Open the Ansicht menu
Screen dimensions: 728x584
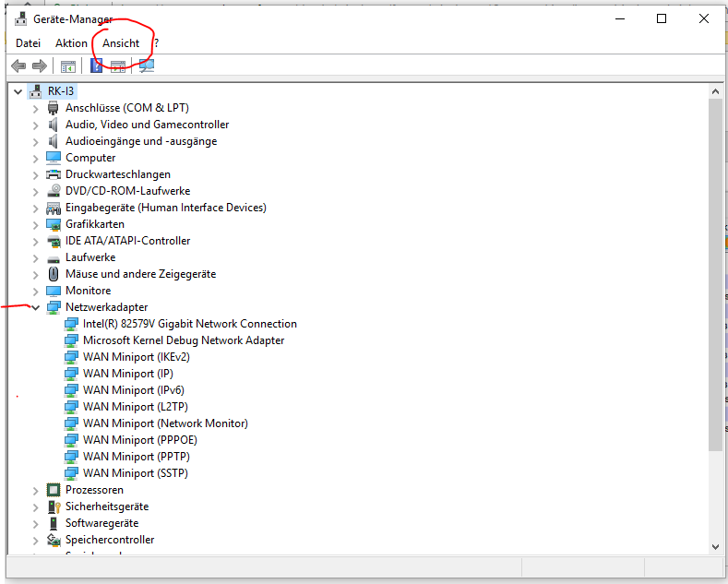[x=121, y=43]
